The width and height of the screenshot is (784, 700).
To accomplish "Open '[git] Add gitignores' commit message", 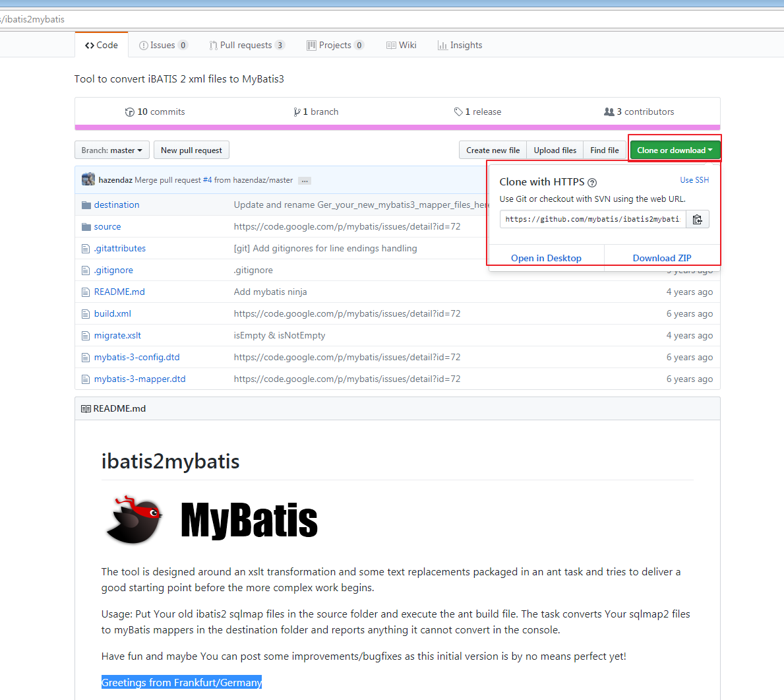I will [x=326, y=248].
